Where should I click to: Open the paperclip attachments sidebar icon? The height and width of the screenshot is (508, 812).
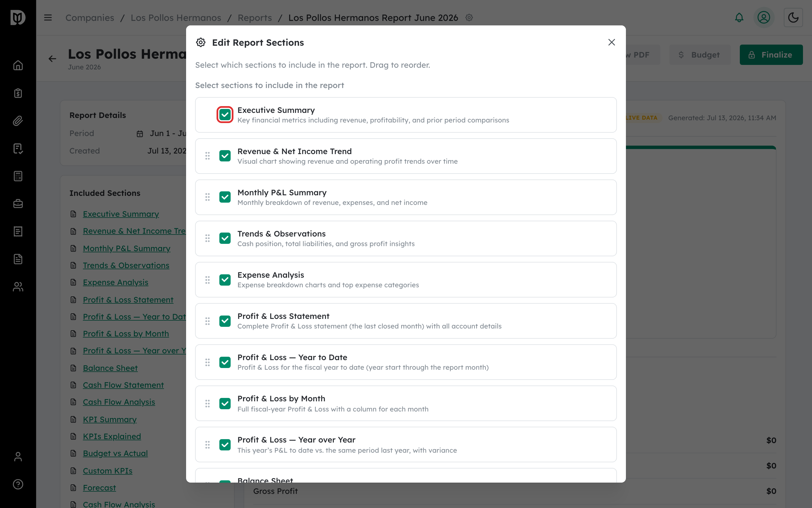click(18, 121)
